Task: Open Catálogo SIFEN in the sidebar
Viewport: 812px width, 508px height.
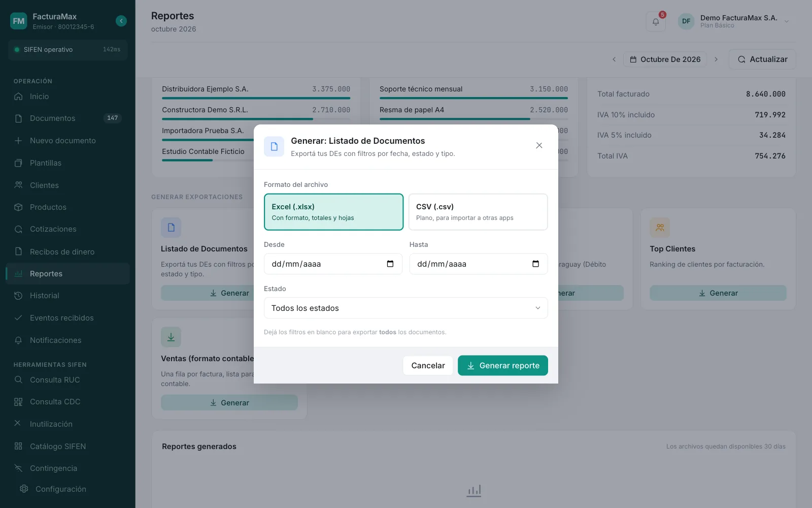Action: pos(67,447)
